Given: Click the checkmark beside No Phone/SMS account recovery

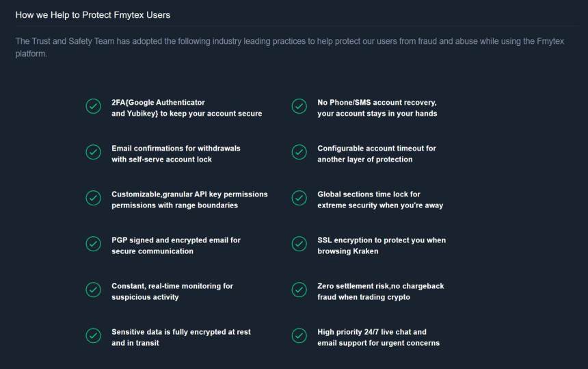Looking at the screenshot, I should [299, 106].
